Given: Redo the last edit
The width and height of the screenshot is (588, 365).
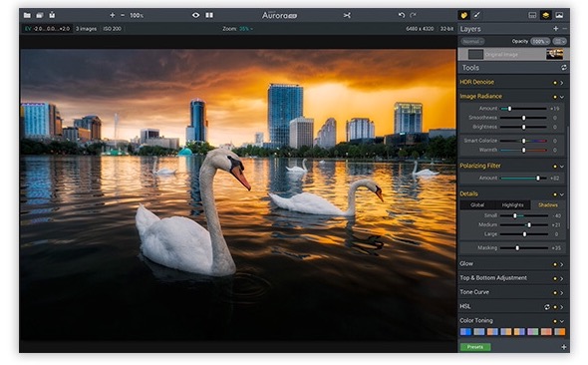Looking at the screenshot, I should pos(413,15).
